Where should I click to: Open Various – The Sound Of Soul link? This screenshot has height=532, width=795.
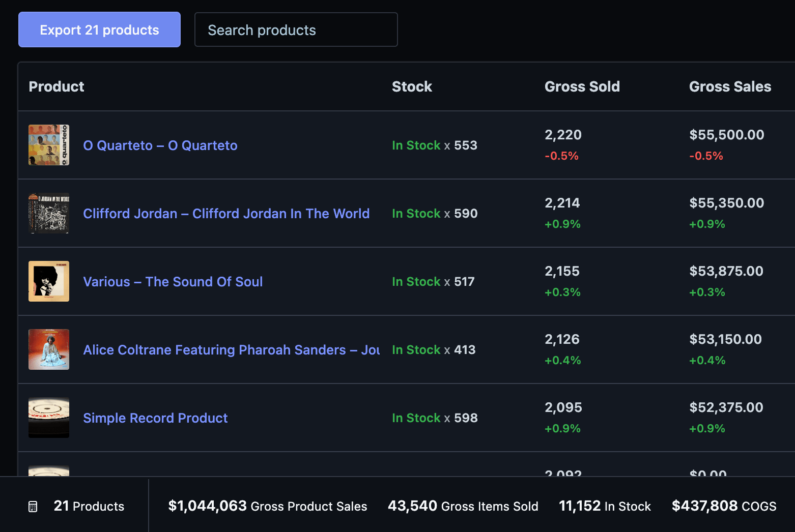click(x=173, y=282)
